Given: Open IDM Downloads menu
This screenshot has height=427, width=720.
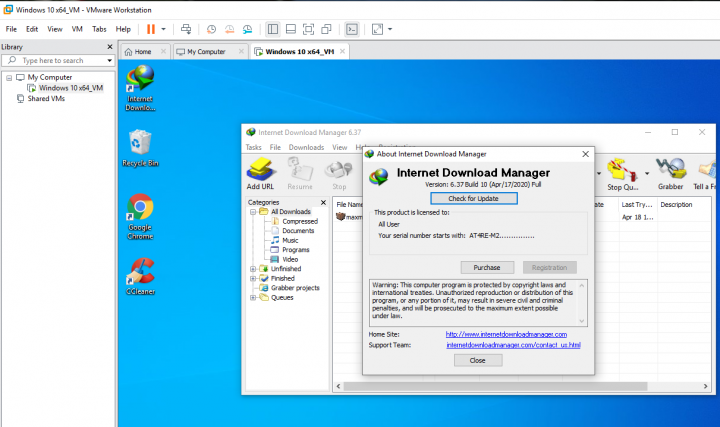Looking at the screenshot, I should 306,147.
